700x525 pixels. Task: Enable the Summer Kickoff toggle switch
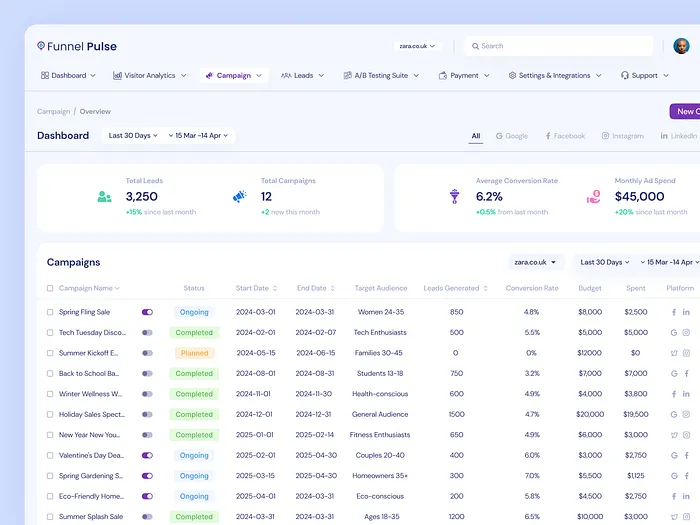(x=147, y=353)
